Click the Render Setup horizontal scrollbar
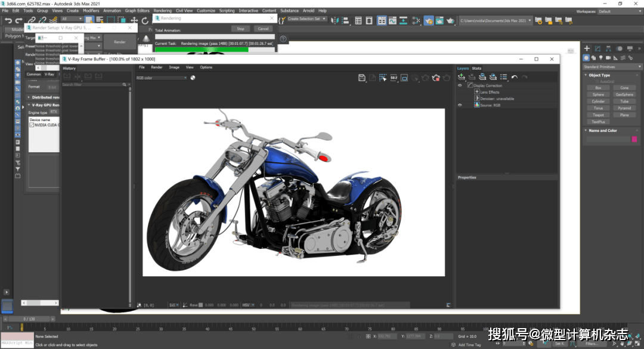The width and height of the screenshot is (644, 349). (x=40, y=302)
